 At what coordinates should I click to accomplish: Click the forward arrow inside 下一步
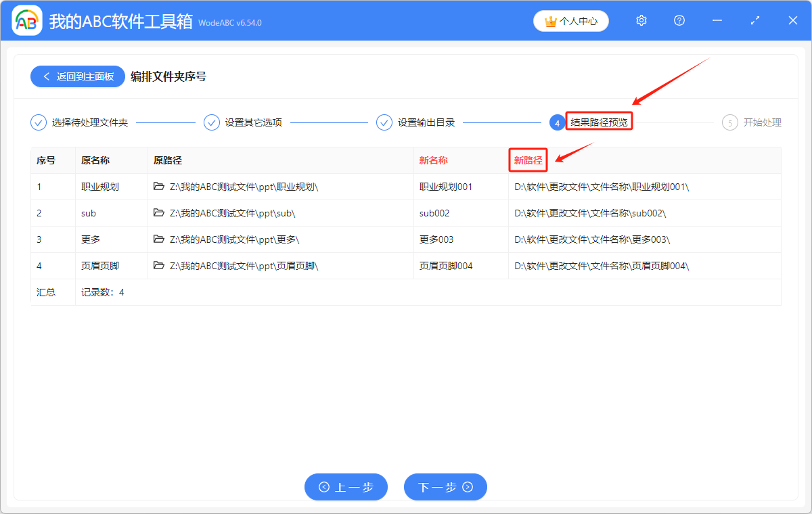[468, 487]
